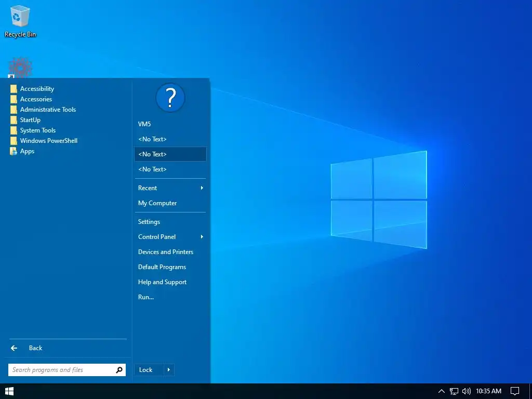Expand the Recent submenu arrow
Screen dimensions: 532x399
coord(202,188)
